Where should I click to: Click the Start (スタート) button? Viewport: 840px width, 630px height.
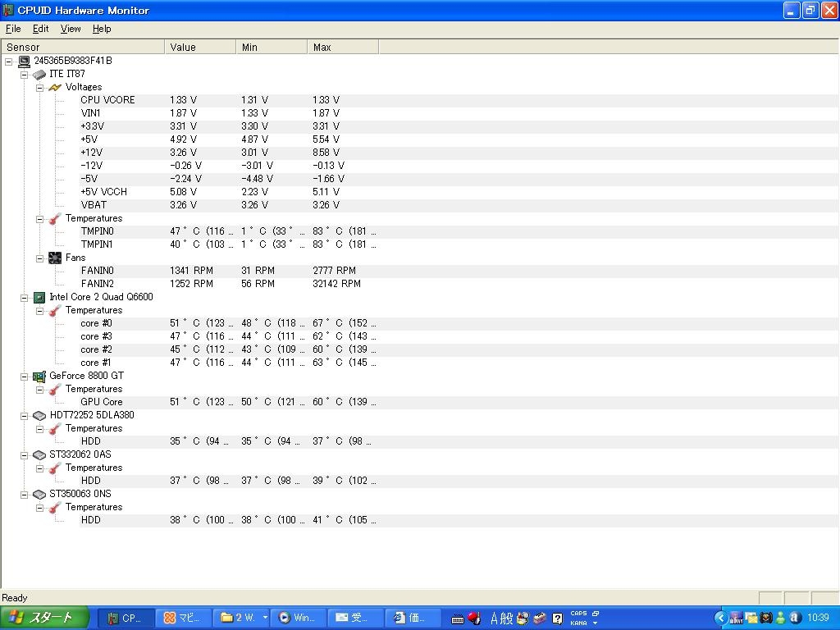coord(44,619)
